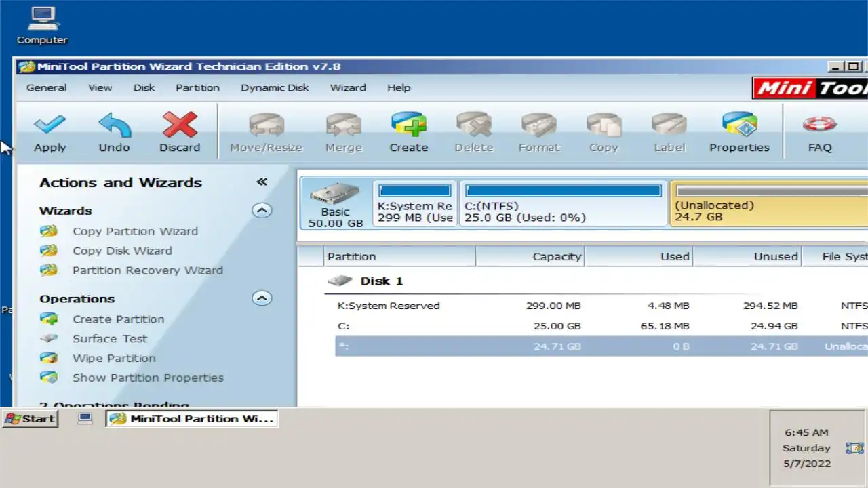The width and height of the screenshot is (868, 488).
Task: Click the Copy toolbar icon
Action: point(604,125)
